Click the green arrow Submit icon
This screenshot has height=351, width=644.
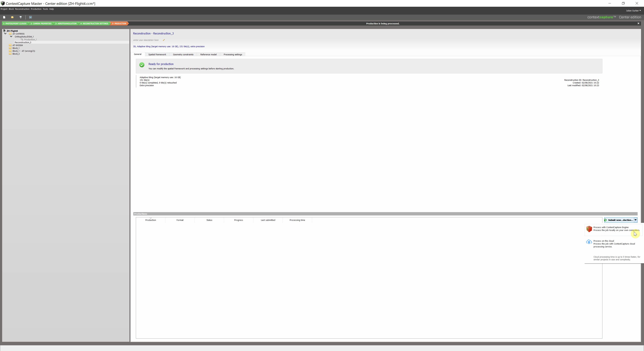[x=605, y=220]
